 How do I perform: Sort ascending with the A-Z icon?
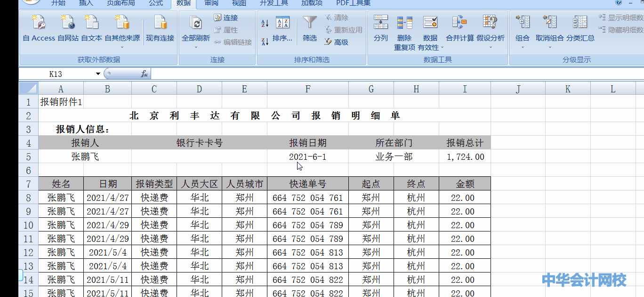click(265, 23)
